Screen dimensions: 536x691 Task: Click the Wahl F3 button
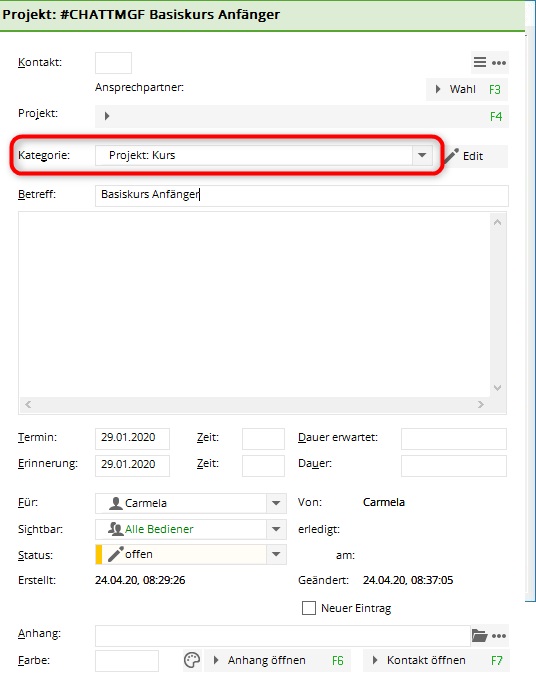pos(467,89)
